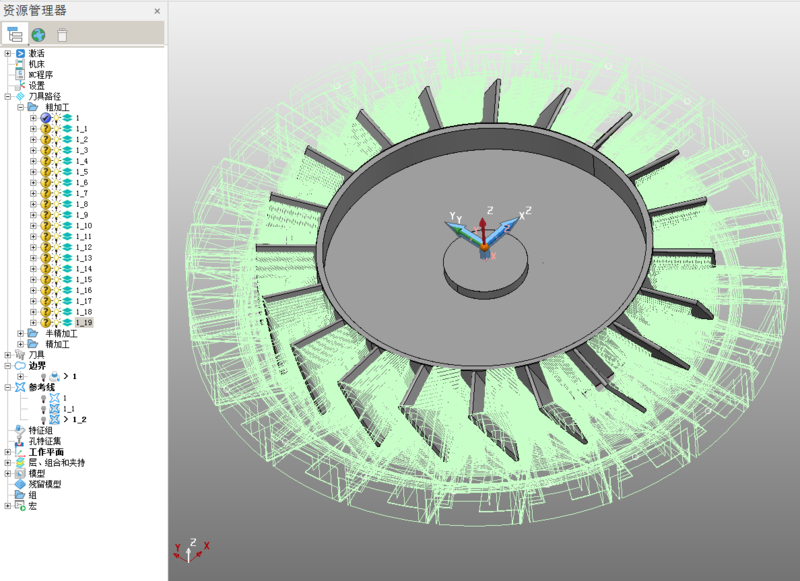The width and height of the screenshot is (800, 581).
Task: Collapse the 粗加工 folder
Action: point(20,107)
